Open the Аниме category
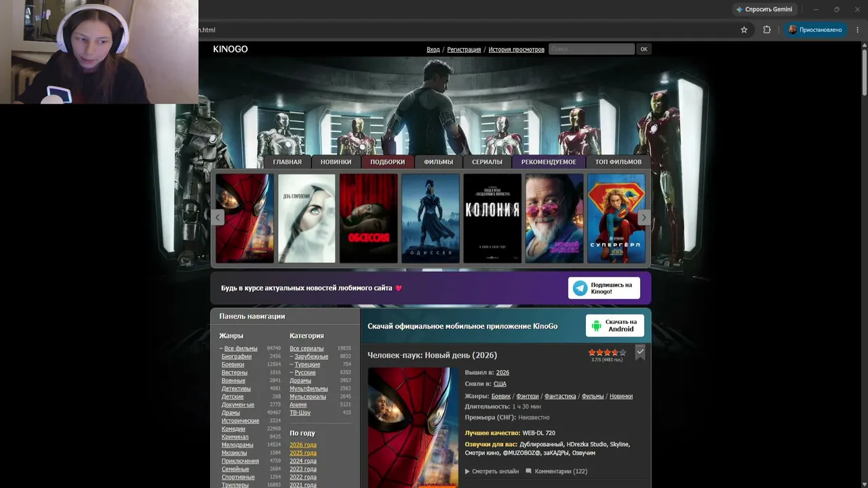 coord(298,405)
